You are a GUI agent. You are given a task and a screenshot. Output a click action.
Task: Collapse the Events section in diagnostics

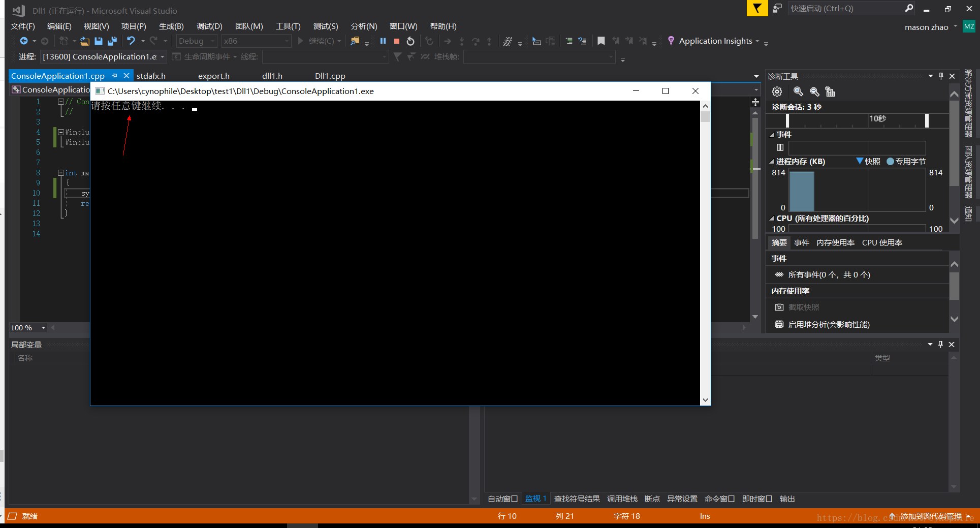tap(772, 135)
